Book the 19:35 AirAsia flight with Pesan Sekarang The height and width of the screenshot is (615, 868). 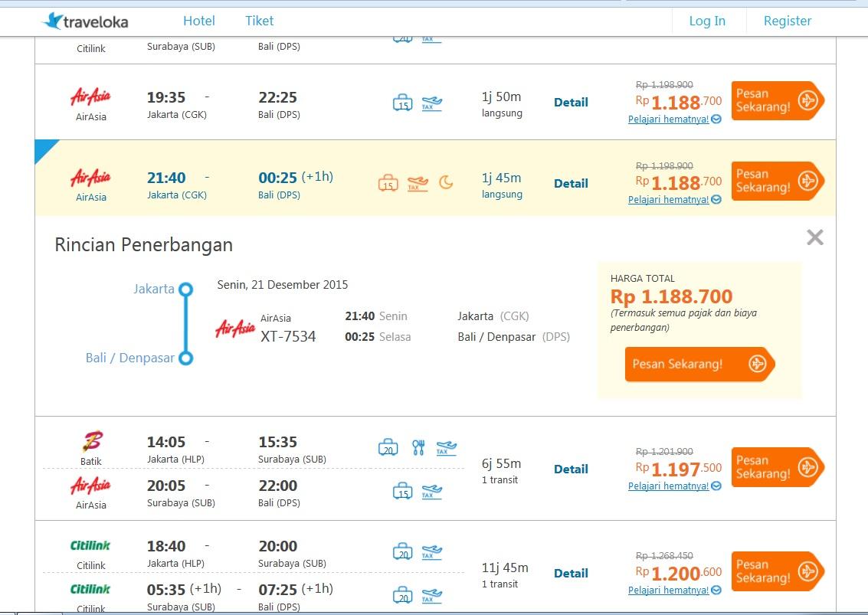click(777, 100)
